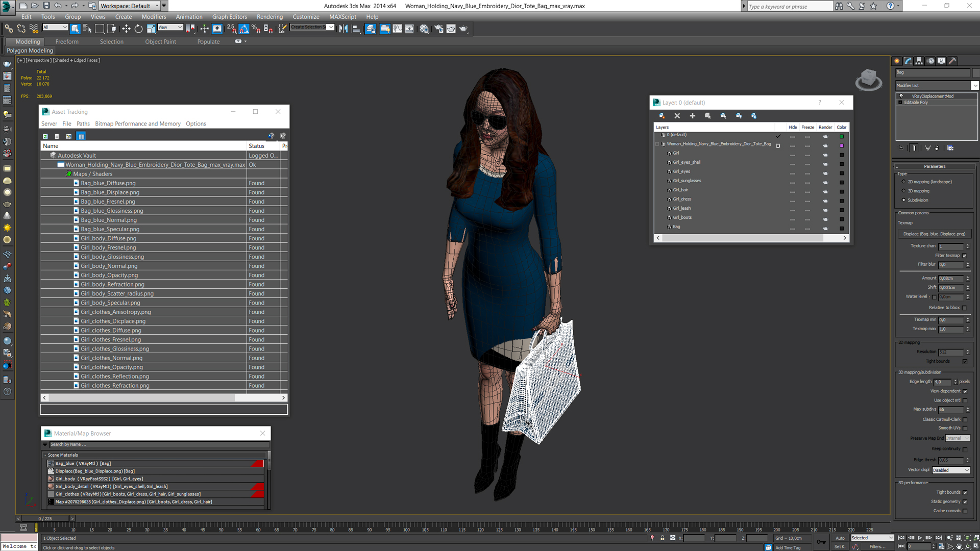Click Pin Stack icon under modifier stack
Image resolution: width=980 pixels, height=551 pixels.
(901, 148)
